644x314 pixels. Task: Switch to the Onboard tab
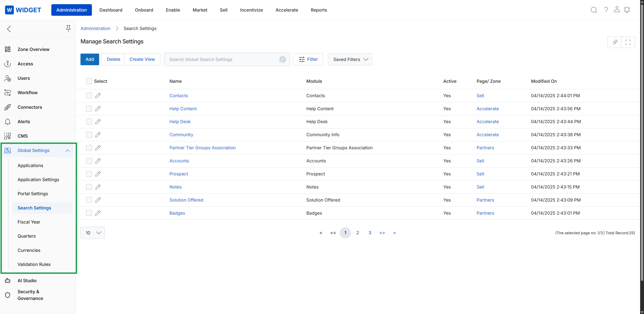pos(144,10)
